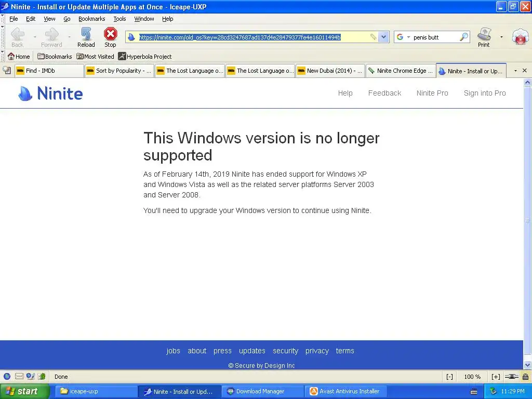532x399 pixels.
Task: Open the Composer icon in the status bar
Action: [x=31, y=376]
